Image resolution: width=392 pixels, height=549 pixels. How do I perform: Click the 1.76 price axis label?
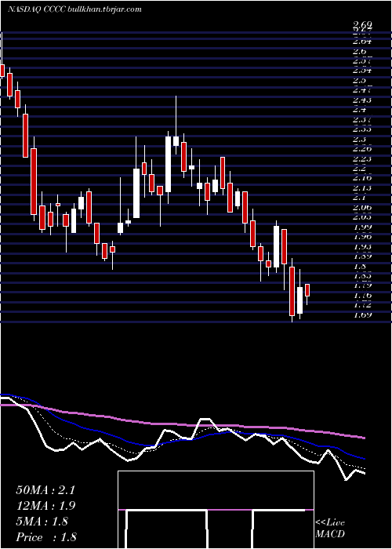tap(362, 296)
